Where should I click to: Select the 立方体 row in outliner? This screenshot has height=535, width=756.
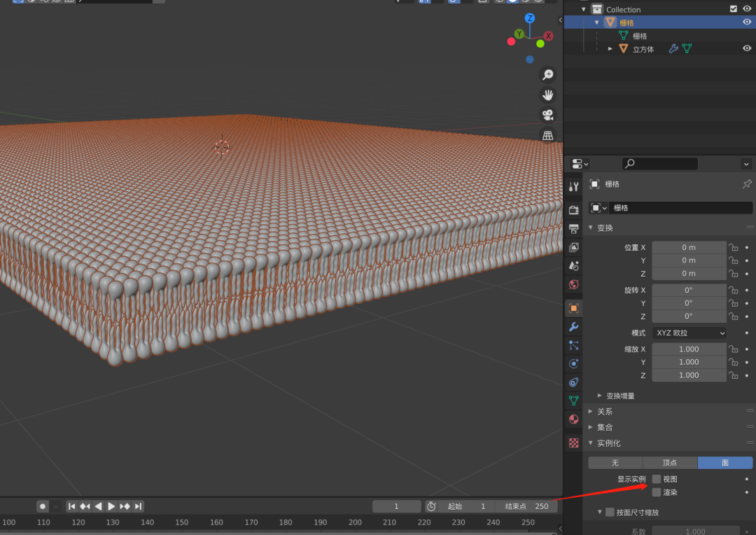point(660,49)
